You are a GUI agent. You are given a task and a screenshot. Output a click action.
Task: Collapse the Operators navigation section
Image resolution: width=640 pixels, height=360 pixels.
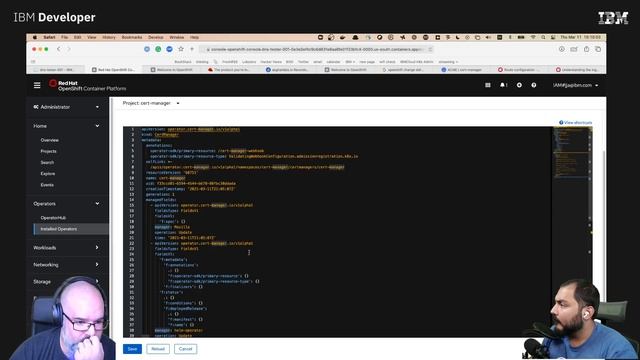(x=66, y=204)
